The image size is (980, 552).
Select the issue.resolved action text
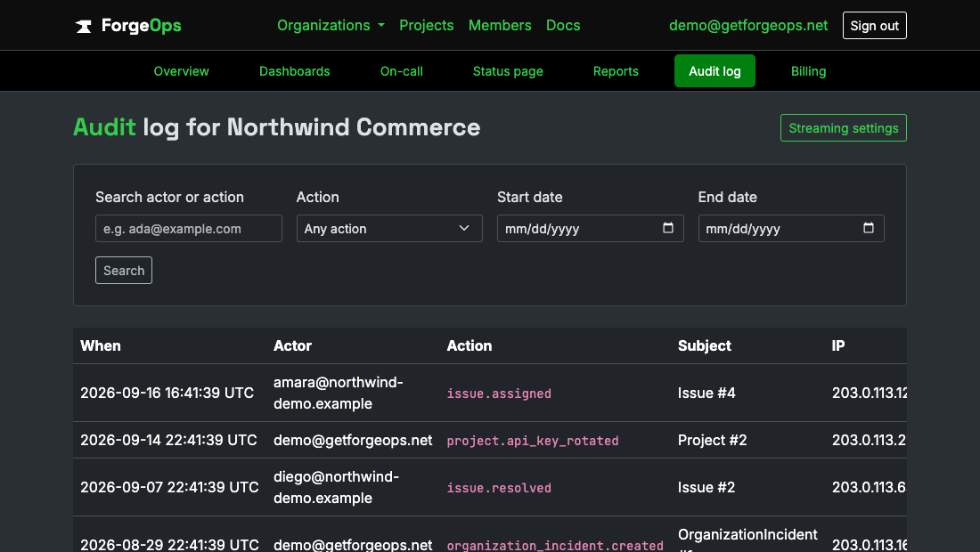pyautogui.click(x=499, y=488)
